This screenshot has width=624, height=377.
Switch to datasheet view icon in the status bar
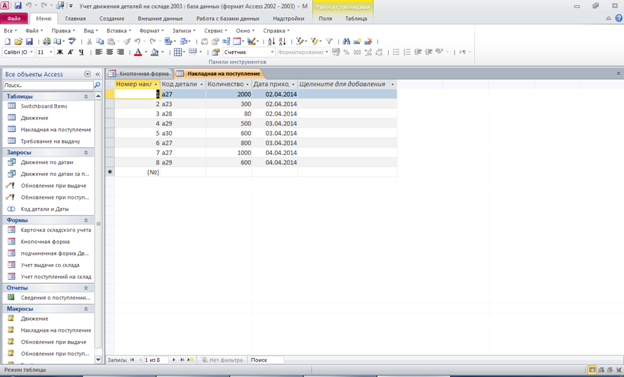tap(592, 370)
